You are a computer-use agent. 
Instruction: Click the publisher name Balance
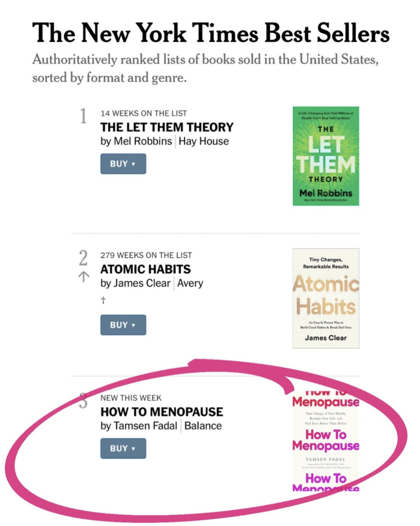[x=203, y=426]
